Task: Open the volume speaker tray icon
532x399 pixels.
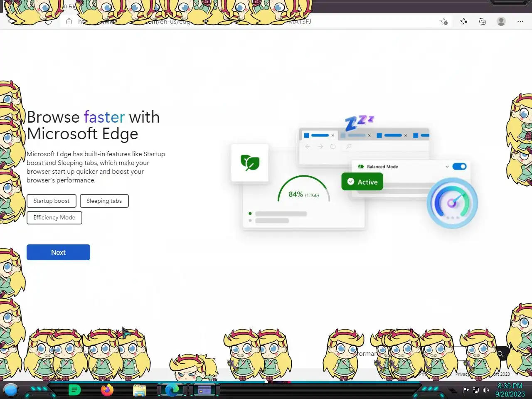Action: click(x=485, y=390)
